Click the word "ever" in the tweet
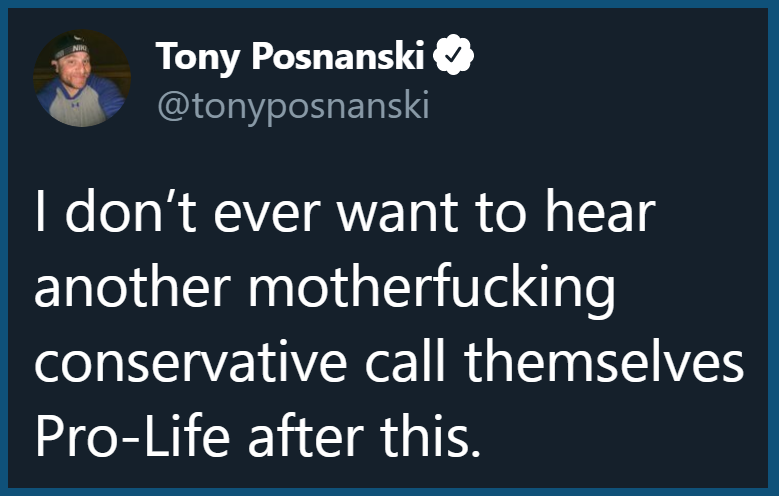This screenshot has height=496, width=779. coord(267,214)
